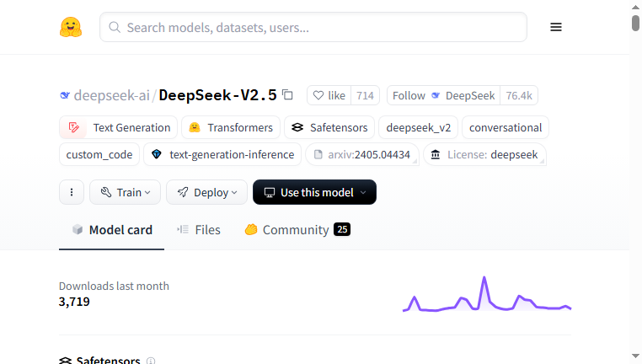Select the deepseek_v2 tag
Viewport: 642px width, 364px height.
(419, 127)
